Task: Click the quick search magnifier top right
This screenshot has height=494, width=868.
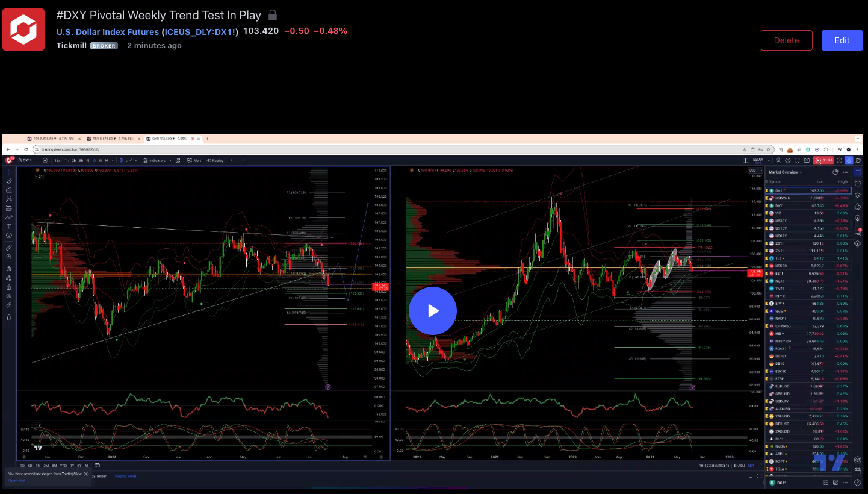Action: [x=778, y=160]
